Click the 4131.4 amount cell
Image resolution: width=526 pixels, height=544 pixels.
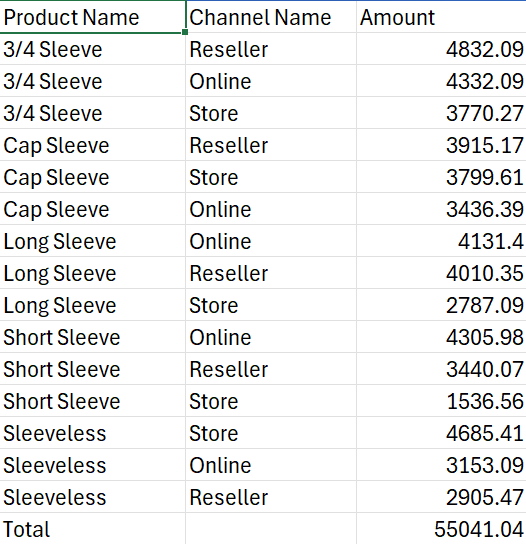tap(441, 241)
